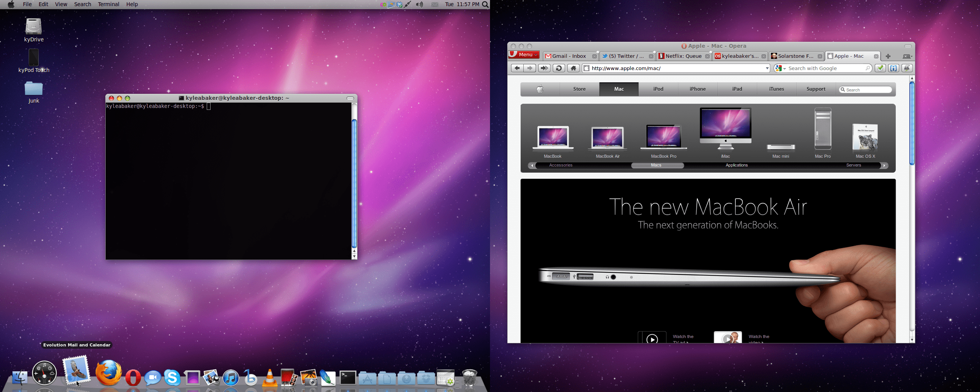Open the File menu

click(x=27, y=4)
